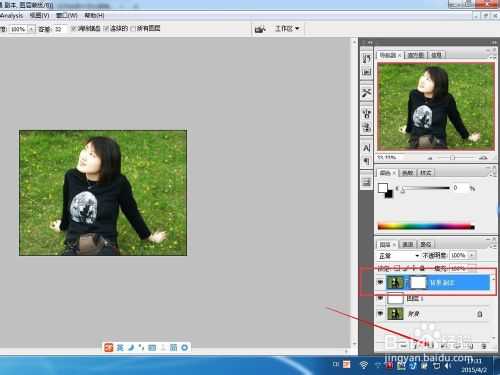Hide the selected Background copy layer

(380, 282)
